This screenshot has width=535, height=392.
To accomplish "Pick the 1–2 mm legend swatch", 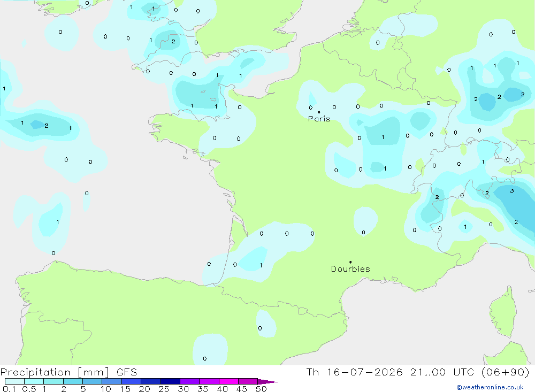I will [x=53, y=381].
